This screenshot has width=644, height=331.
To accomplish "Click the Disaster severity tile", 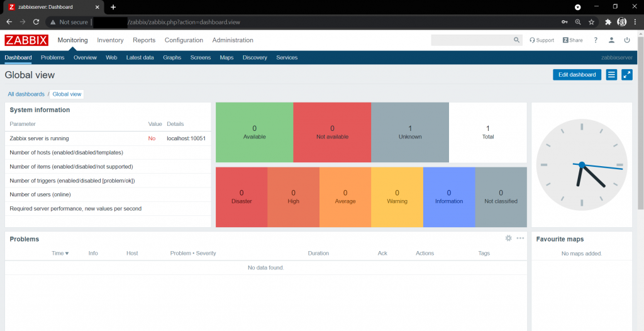I will 241,197.
